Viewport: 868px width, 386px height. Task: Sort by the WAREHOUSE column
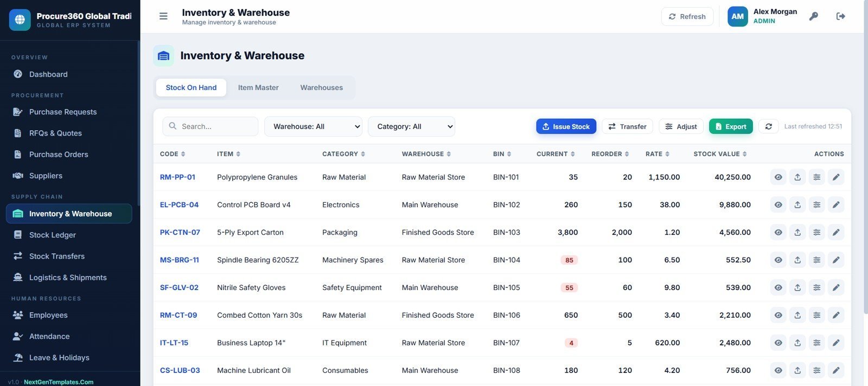tap(426, 154)
